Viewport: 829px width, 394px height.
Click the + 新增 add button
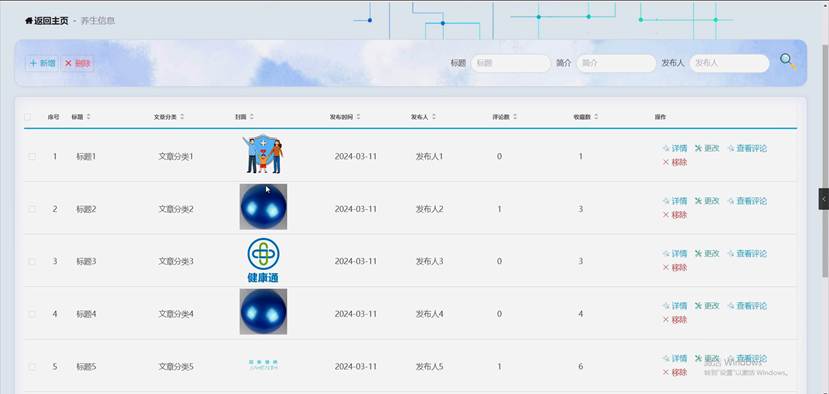(x=42, y=63)
